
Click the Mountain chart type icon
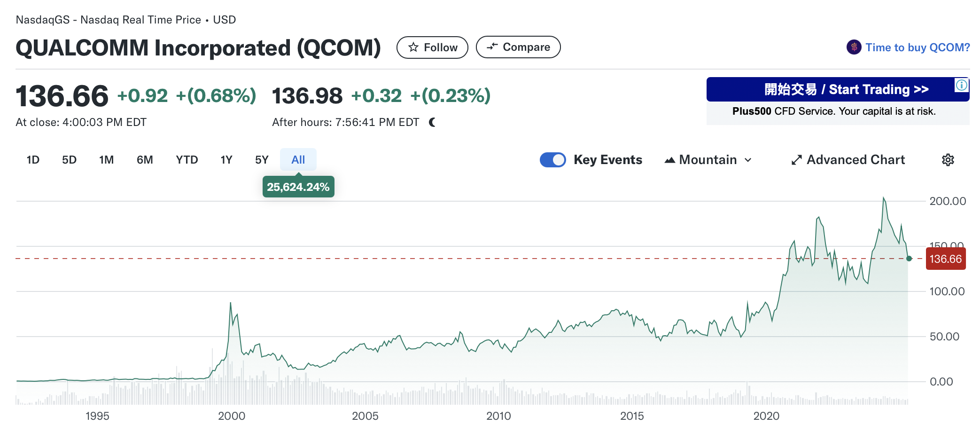coord(670,160)
